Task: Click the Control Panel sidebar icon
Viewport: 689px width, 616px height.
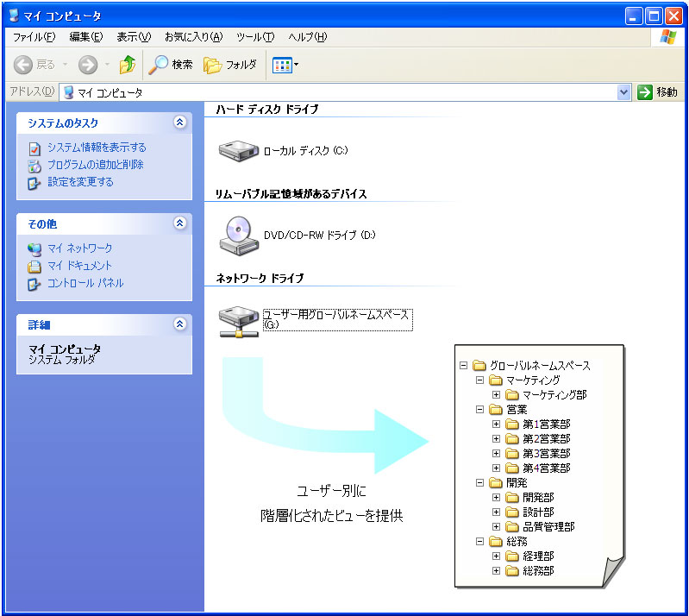Action: (x=34, y=285)
